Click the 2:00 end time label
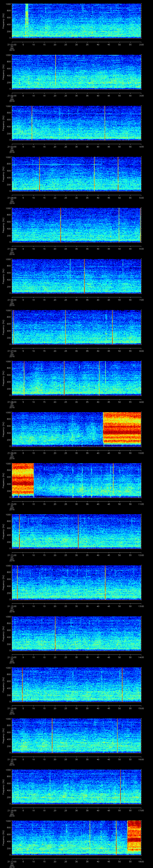The height and width of the screenshot is (868, 153). click(x=141, y=44)
